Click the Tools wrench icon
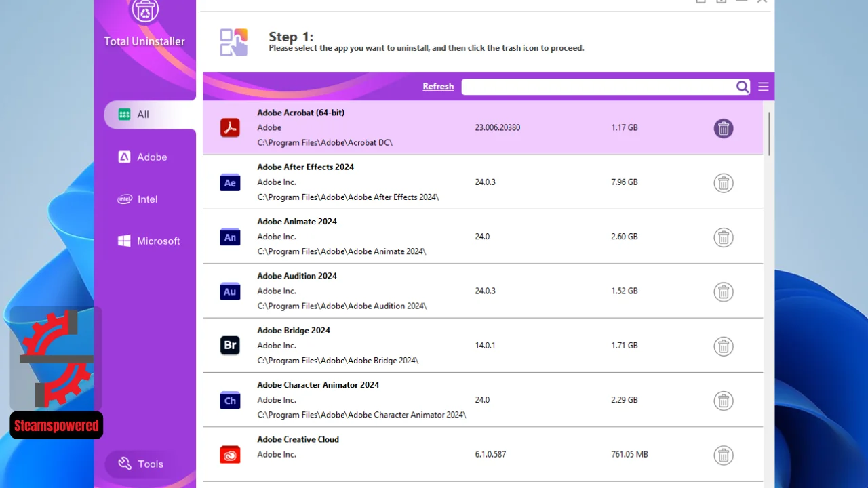868x488 pixels. click(x=125, y=464)
